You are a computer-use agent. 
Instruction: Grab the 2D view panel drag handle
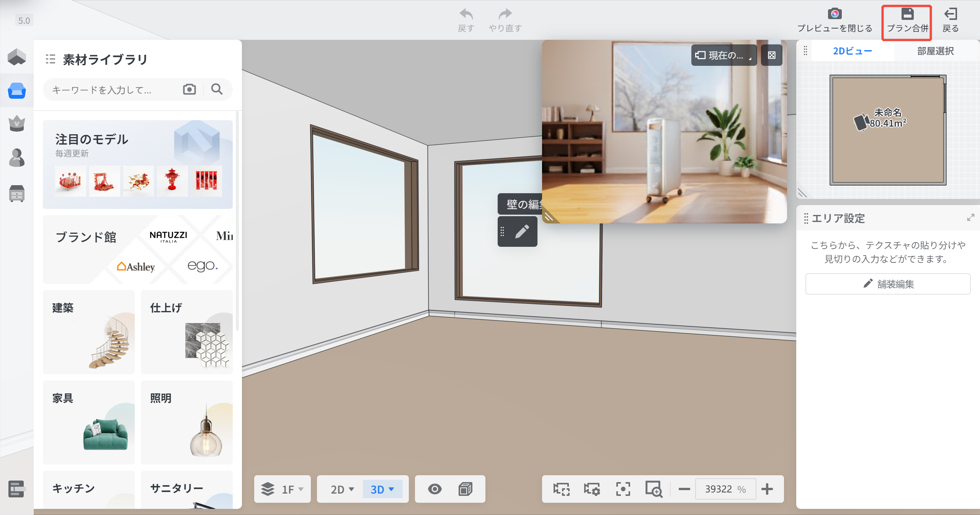click(805, 51)
